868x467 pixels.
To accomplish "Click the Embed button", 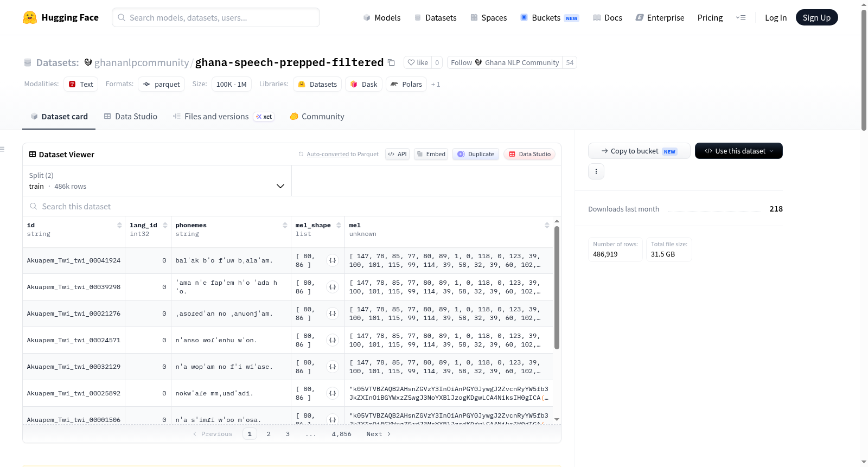I will (x=431, y=154).
